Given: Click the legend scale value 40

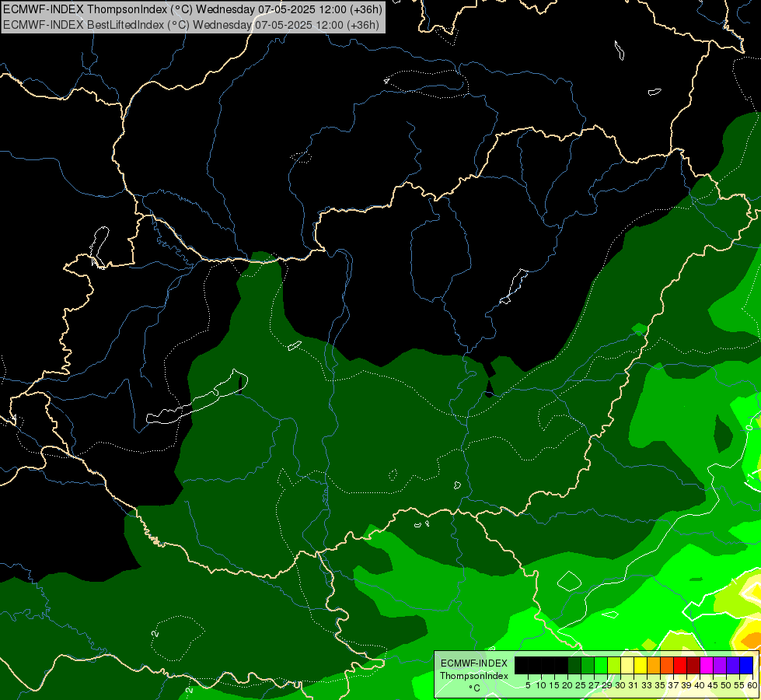Looking at the screenshot, I should point(700,685).
